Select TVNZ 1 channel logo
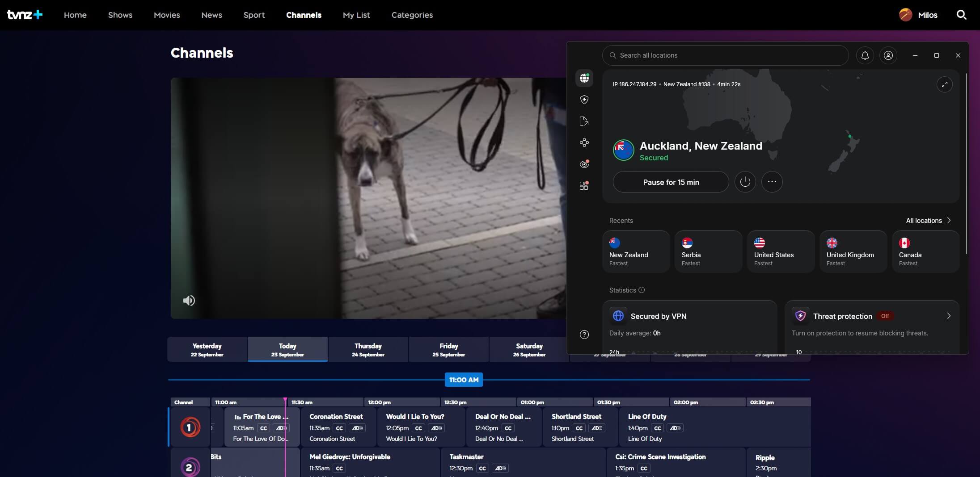 [190, 427]
